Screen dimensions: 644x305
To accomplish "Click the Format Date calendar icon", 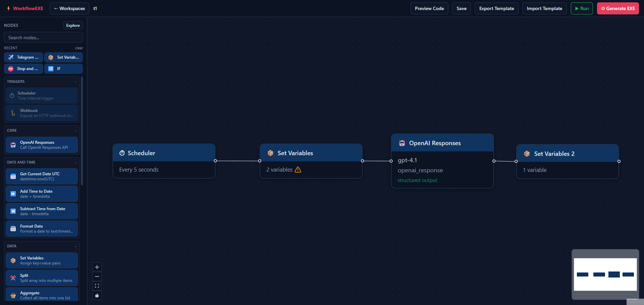I will point(13,229).
